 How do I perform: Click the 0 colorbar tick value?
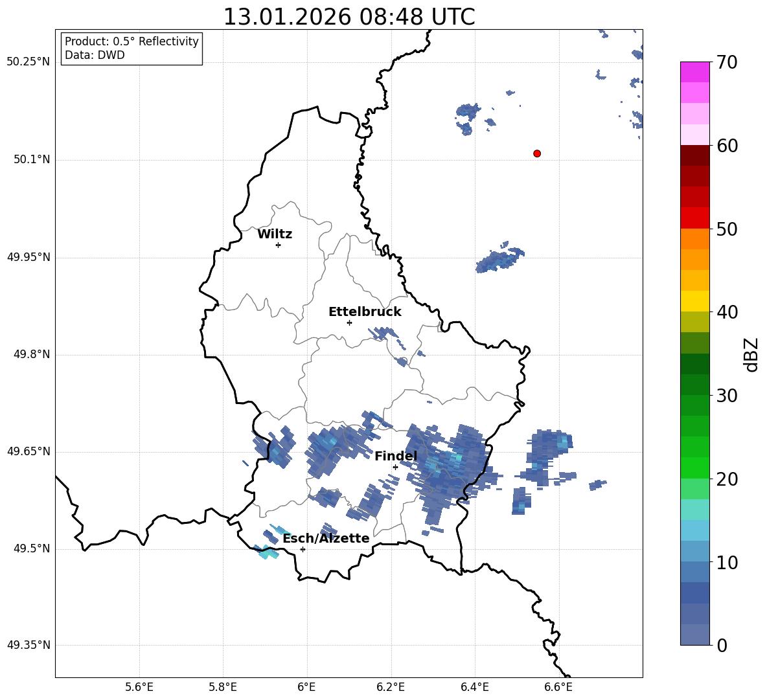[x=722, y=645]
